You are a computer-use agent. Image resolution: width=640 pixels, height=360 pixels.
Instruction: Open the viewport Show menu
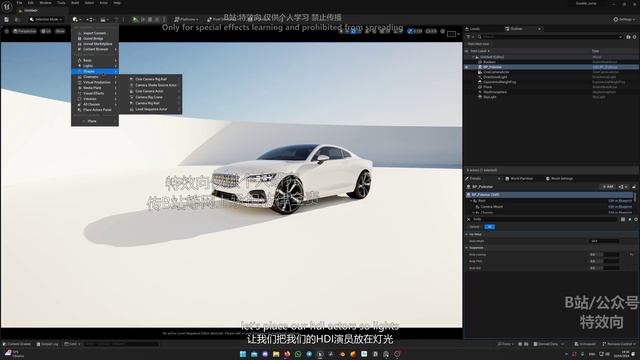60,31
